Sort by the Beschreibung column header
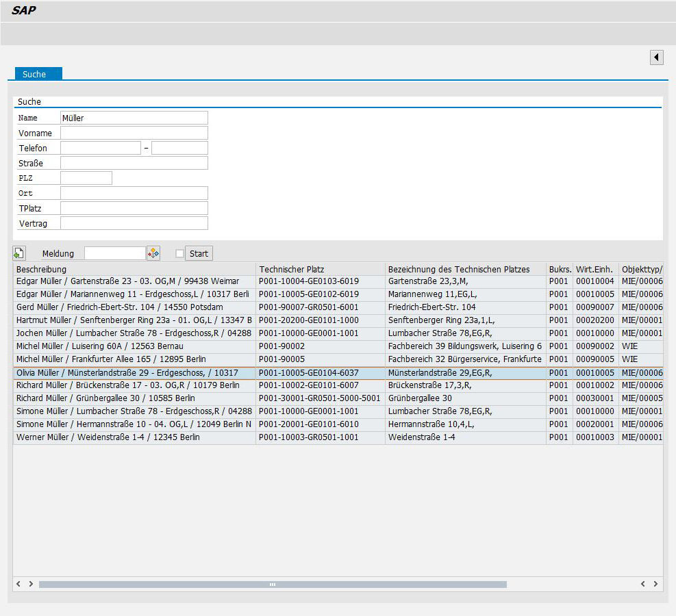Screen dimensions: 676x616 pos(134,270)
